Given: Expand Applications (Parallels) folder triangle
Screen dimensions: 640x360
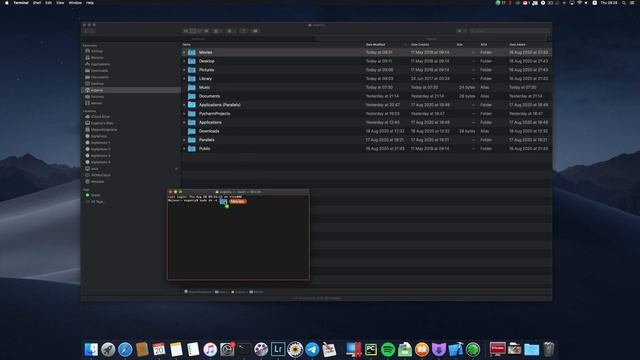Looking at the screenshot, I should [184, 105].
